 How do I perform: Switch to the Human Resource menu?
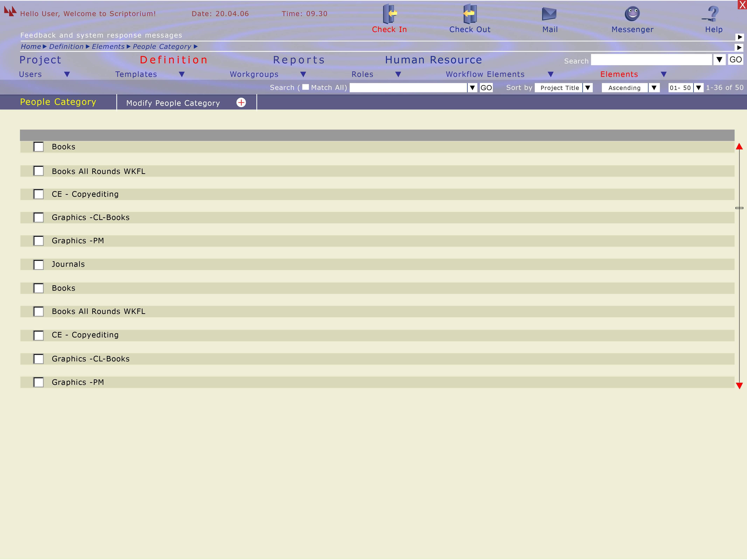coord(433,60)
